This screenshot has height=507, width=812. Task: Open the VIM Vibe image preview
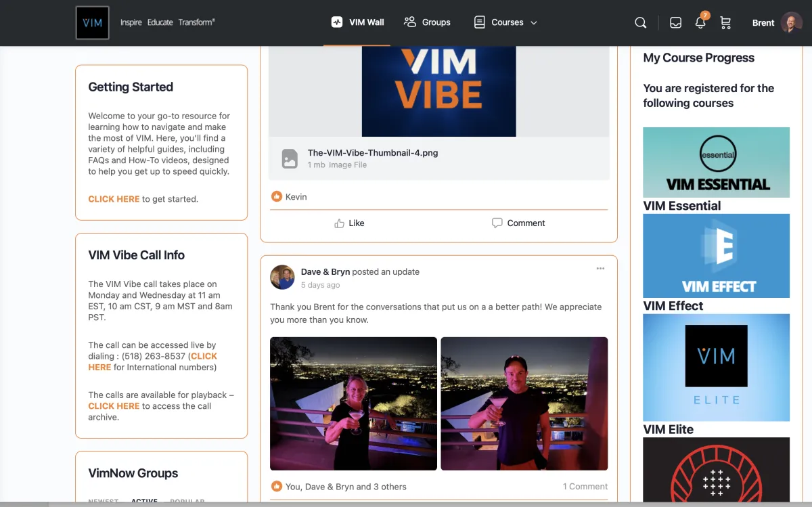[438, 91]
